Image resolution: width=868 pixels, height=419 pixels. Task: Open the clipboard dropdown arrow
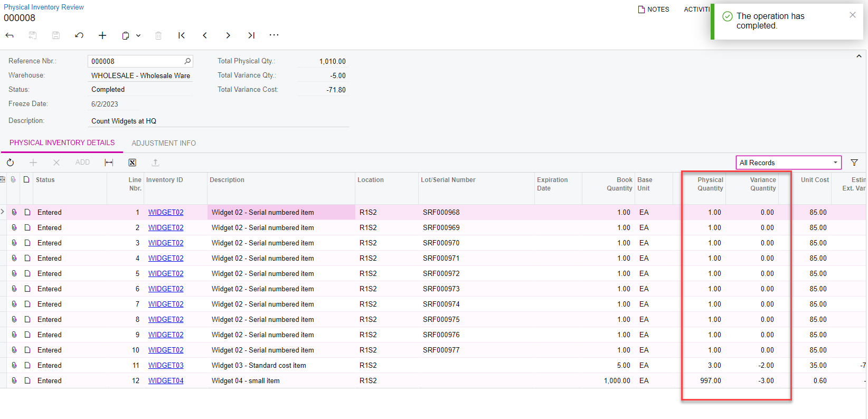[138, 35]
